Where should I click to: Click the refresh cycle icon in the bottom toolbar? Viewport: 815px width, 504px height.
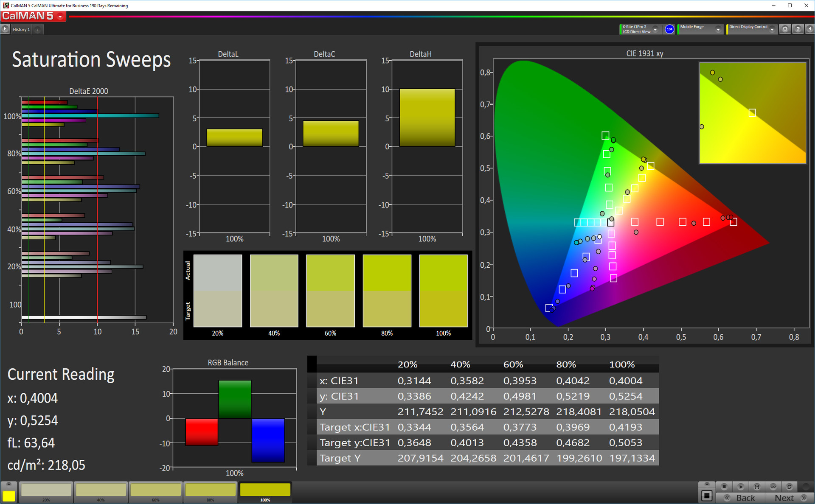point(789,487)
